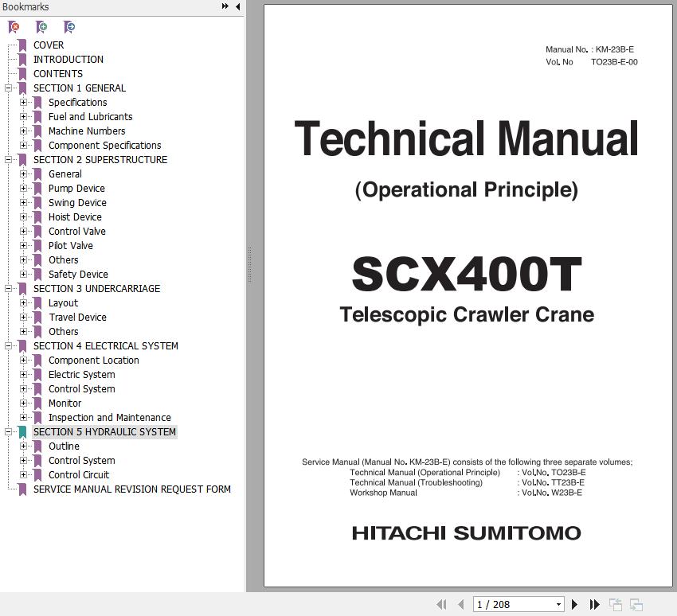
Task: Expand the Travel Device bookmark
Action: coord(23,317)
